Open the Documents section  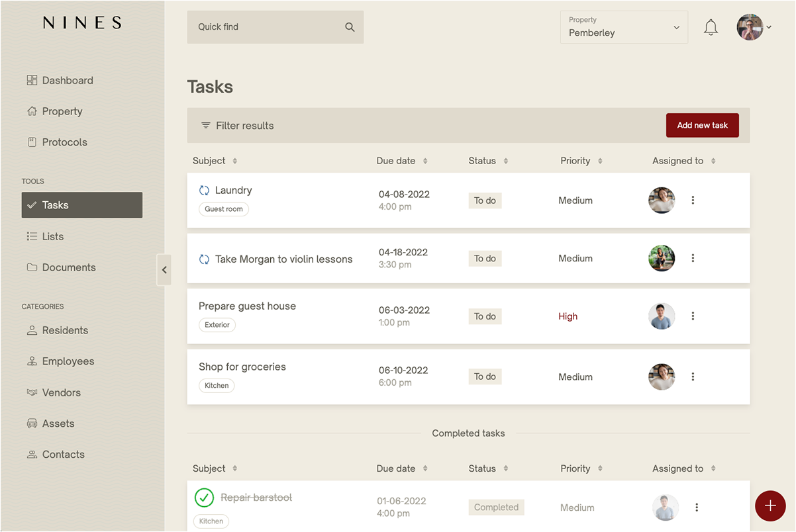pyautogui.click(x=69, y=267)
